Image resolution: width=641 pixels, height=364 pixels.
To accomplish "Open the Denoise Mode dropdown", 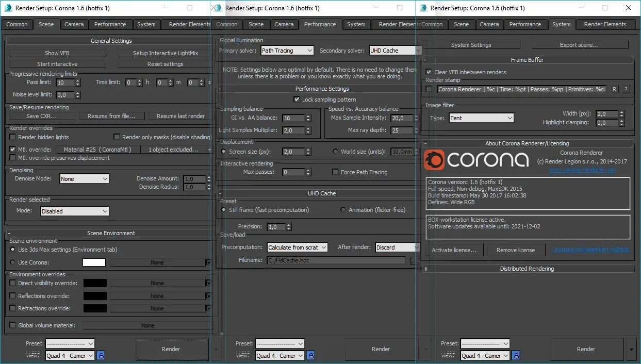I will tap(84, 179).
